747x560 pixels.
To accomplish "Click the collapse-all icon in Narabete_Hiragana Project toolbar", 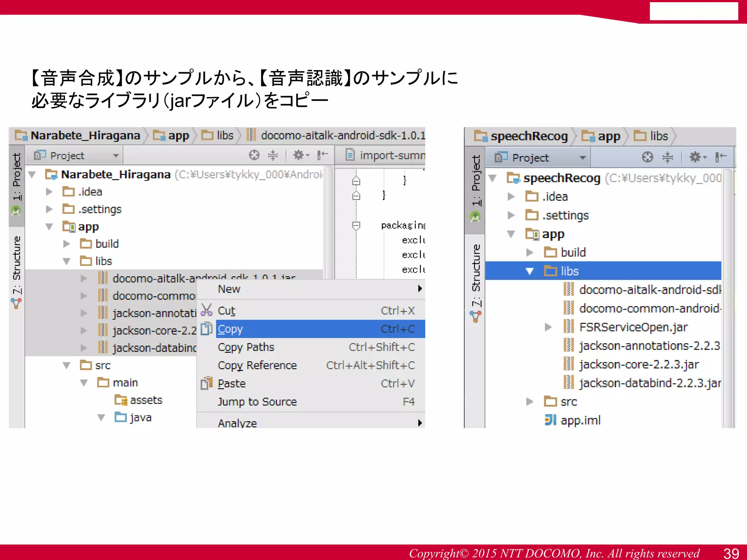I will coord(273,155).
